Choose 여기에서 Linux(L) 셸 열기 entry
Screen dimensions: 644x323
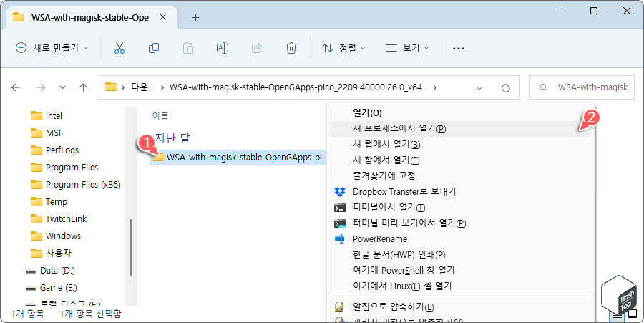[460, 286]
